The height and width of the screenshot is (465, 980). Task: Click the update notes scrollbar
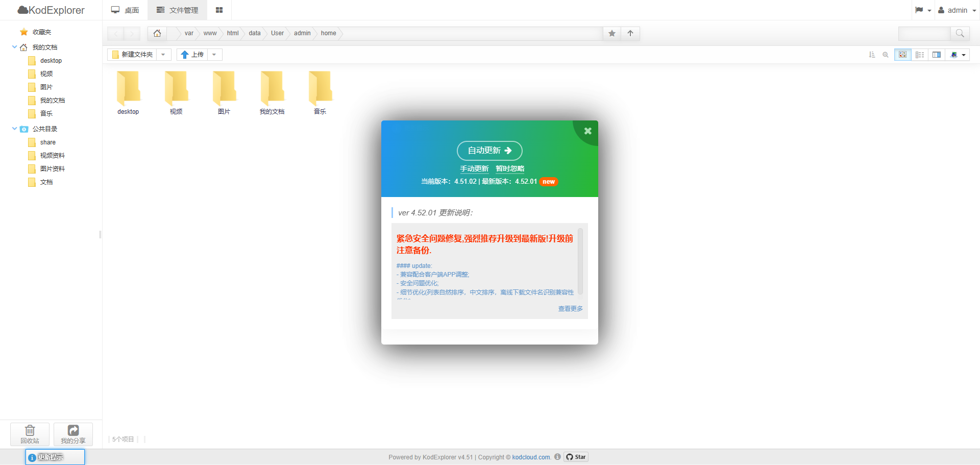(580, 261)
